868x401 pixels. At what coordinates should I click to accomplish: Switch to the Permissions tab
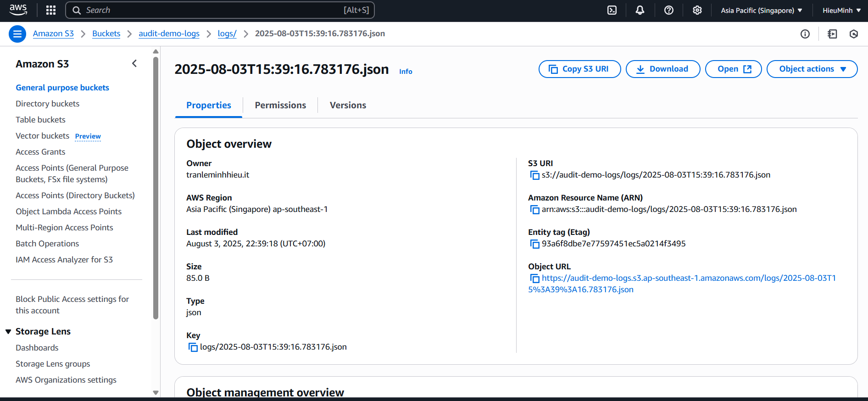pos(280,105)
